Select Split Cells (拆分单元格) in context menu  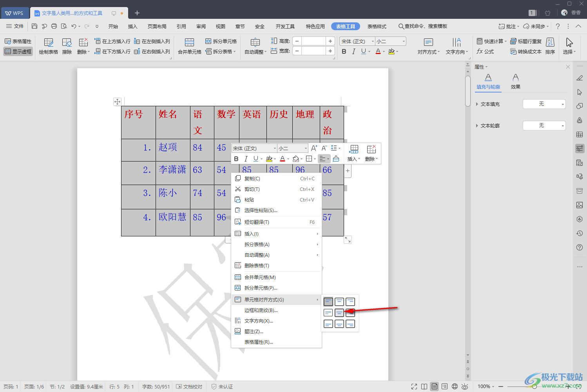(x=261, y=288)
